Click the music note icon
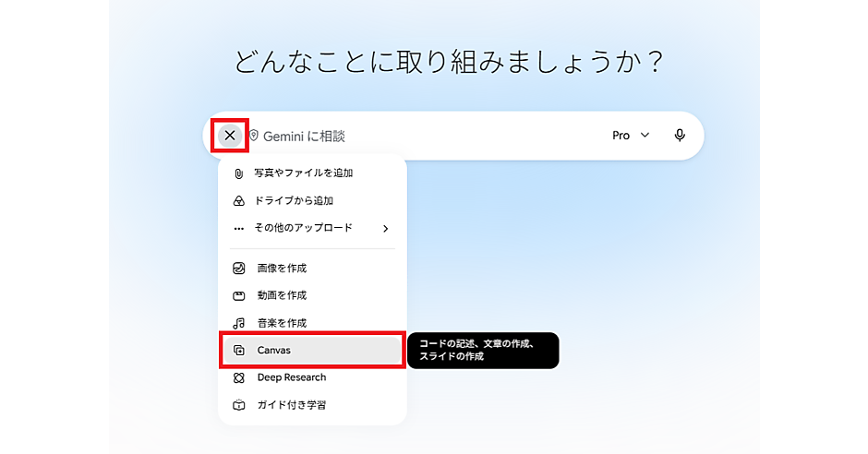This screenshot has width=868, height=454. [238, 323]
